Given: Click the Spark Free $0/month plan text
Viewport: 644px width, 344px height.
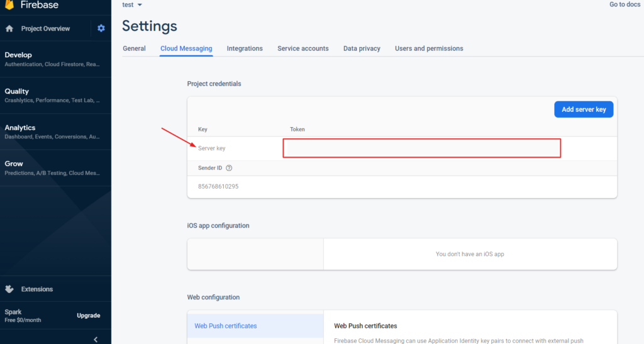Looking at the screenshot, I should coord(23,316).
